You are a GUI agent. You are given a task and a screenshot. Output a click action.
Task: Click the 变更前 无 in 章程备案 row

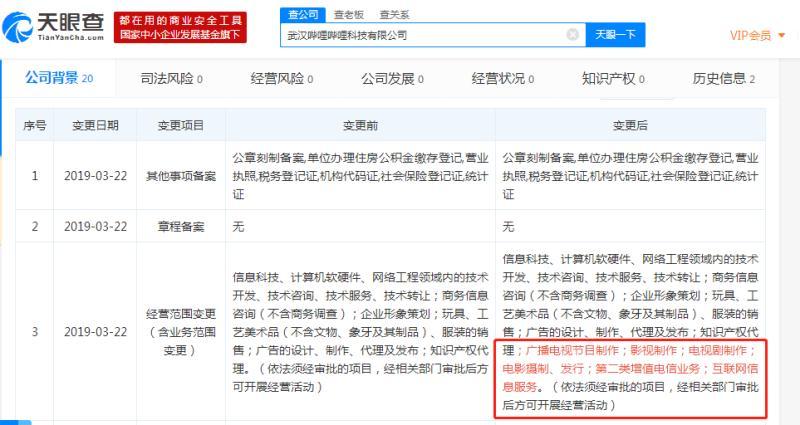pyautogui.click(x=238, y=227)
